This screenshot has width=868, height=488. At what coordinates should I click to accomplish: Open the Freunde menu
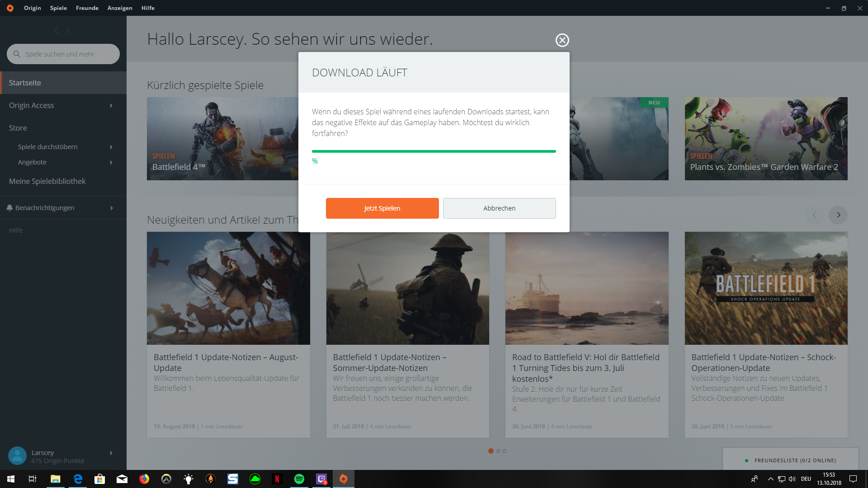click(87, 8)
